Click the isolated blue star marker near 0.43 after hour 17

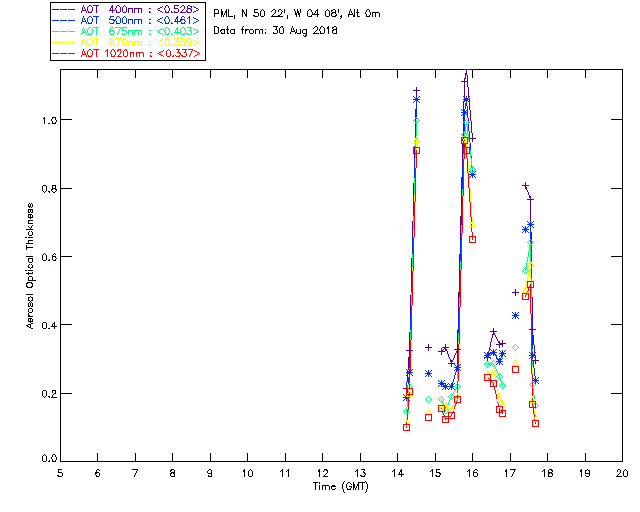tap(516, 316)
